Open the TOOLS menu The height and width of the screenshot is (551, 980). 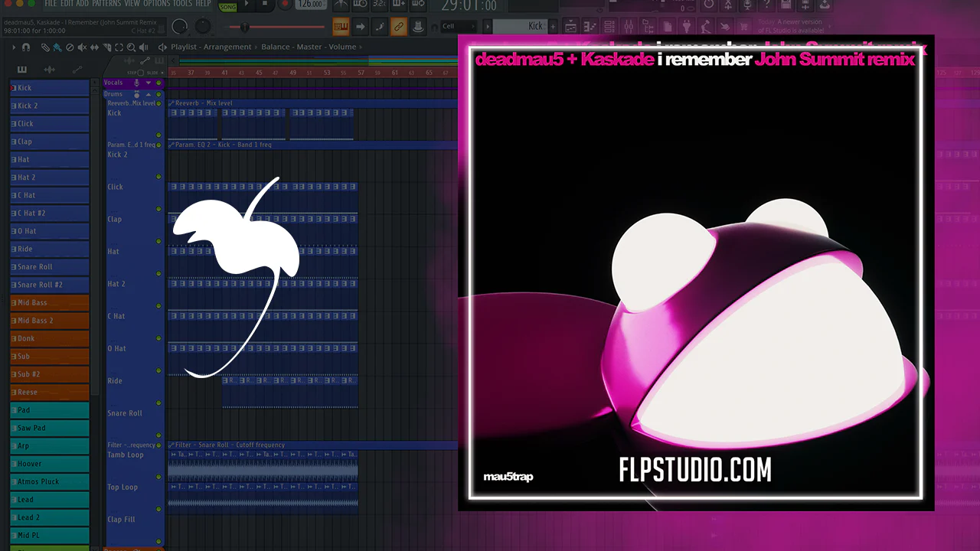182,4
